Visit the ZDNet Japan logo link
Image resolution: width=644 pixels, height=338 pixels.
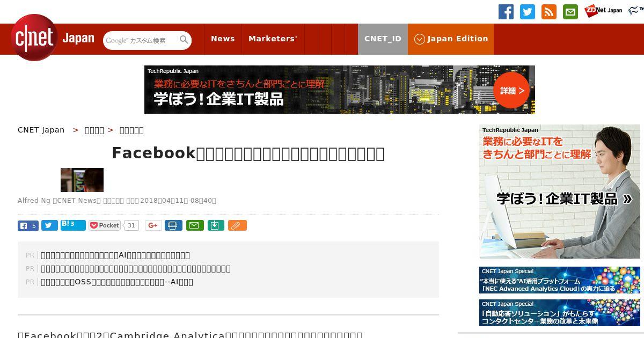click(603, 10)
